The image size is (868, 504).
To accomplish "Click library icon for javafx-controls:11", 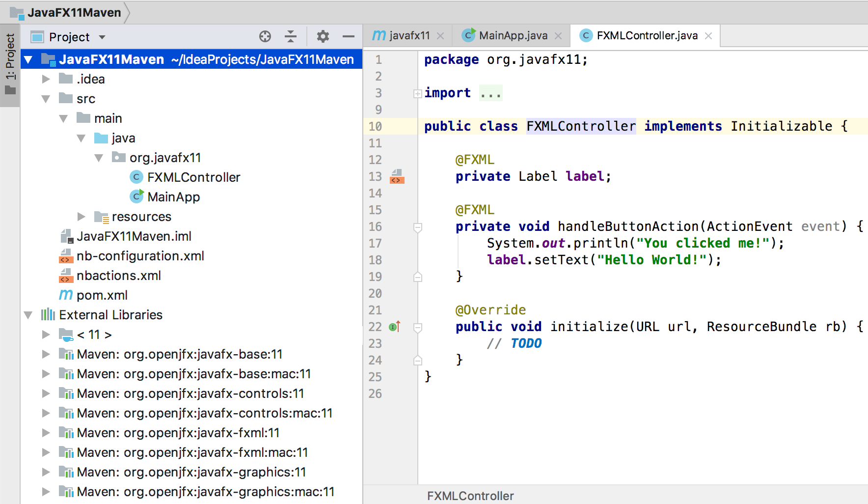I will (66, 393).
